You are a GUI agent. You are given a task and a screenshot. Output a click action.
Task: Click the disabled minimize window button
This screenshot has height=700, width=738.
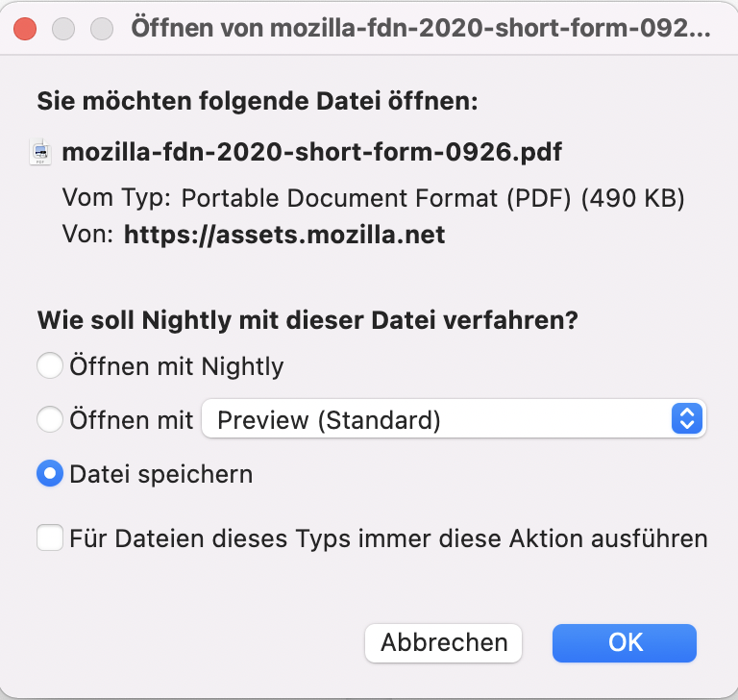tap(63, 28)
